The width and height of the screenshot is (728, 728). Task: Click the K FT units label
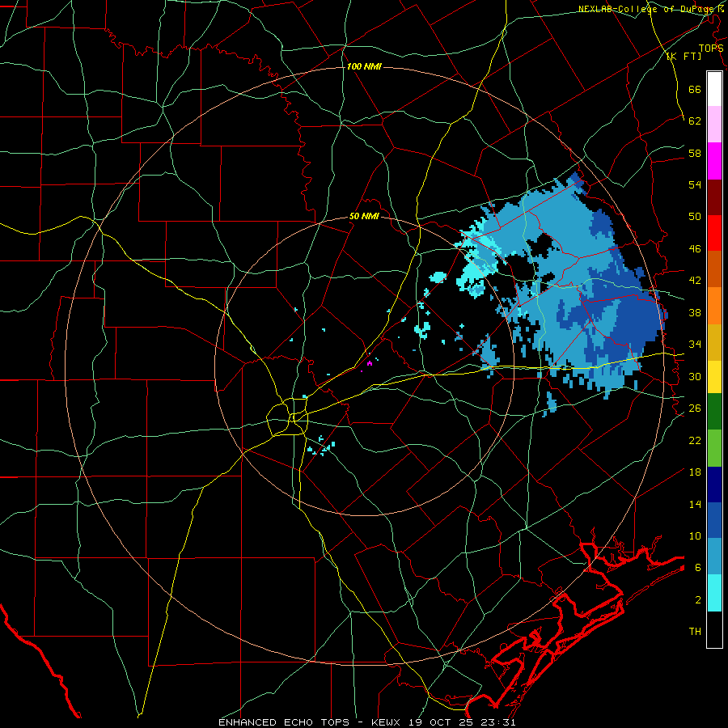pyautogui.click(x=684, y=56)
